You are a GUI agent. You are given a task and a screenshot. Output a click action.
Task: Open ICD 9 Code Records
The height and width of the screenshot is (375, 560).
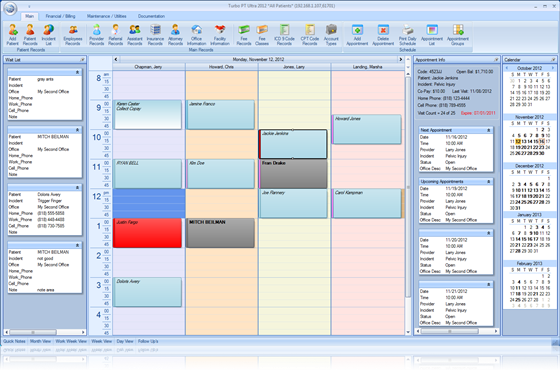point(284,35)
